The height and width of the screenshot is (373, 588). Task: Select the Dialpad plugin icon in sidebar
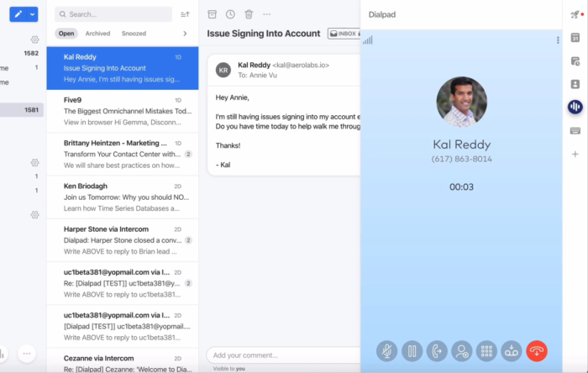point(575,107)
